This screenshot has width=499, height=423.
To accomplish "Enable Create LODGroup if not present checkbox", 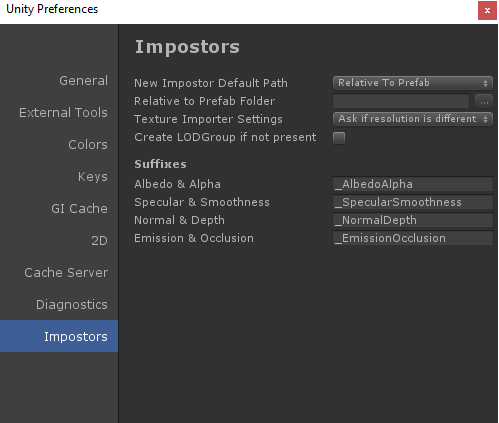I will coord(339,138).
